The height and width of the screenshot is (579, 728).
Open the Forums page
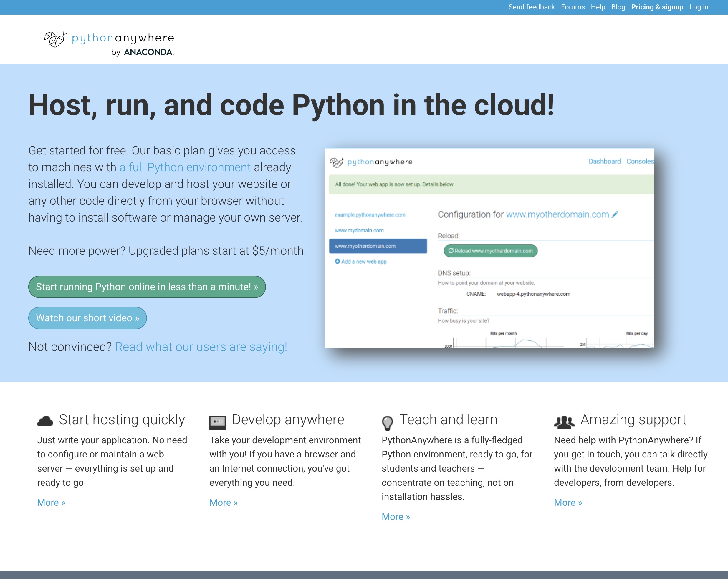pyautogui.click(x=573, y=7)
